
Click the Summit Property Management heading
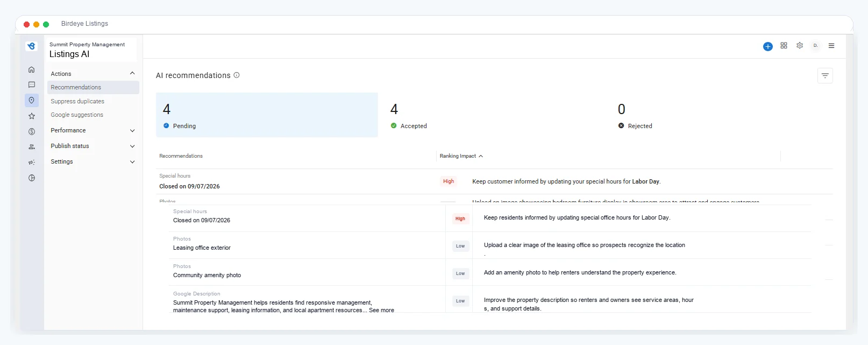(87, 45)
